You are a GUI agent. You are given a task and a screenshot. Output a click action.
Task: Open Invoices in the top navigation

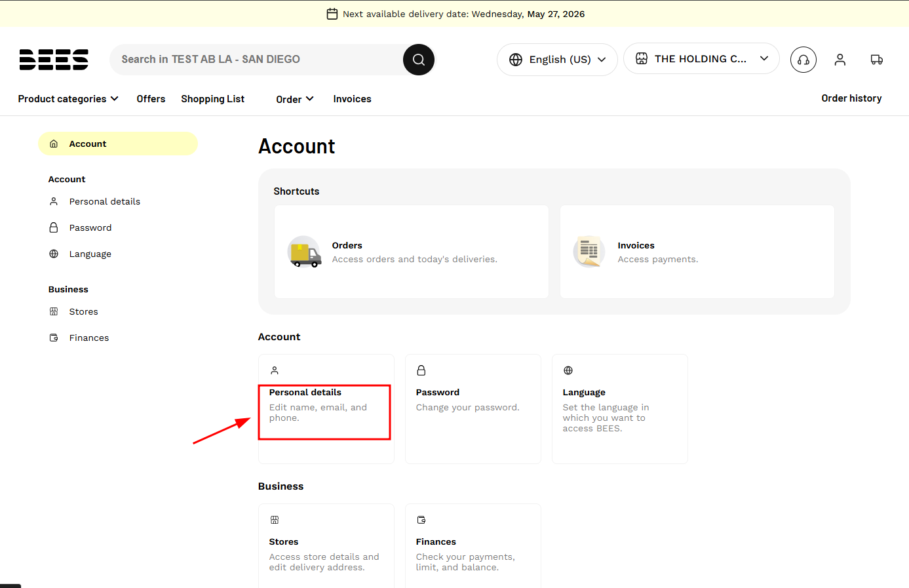pyautogui.click(x=352, y=99)
